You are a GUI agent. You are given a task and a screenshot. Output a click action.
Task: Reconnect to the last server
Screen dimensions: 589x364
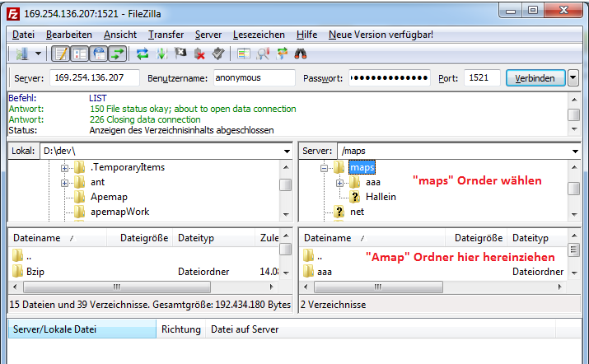click(x=218, y=54)
